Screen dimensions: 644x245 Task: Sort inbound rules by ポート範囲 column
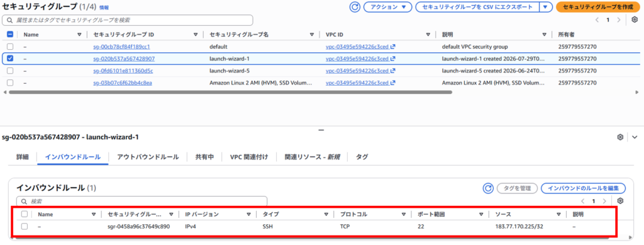tap(481, 214)
